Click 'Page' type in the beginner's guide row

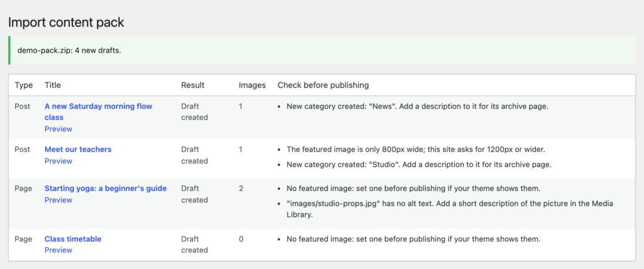click(23, 189)
